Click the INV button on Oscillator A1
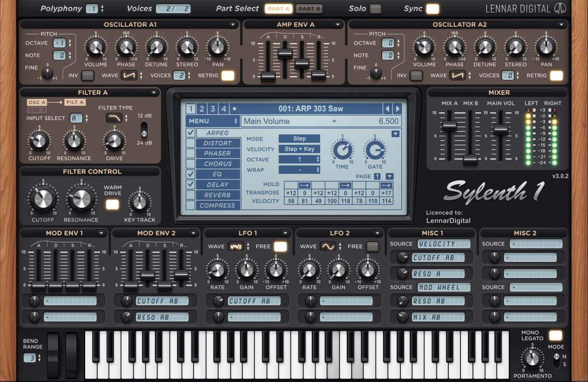Screen dimensions: 588x382 click(87, 75)
